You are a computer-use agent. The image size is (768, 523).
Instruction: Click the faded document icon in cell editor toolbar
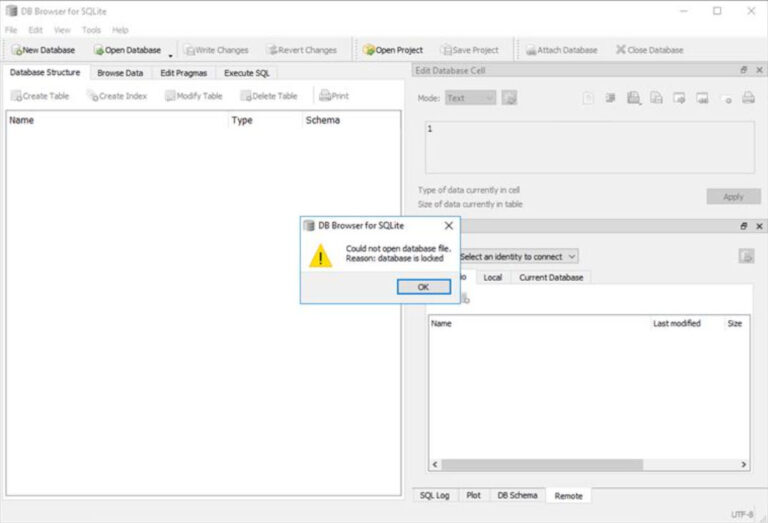click(x=588, y=98)
